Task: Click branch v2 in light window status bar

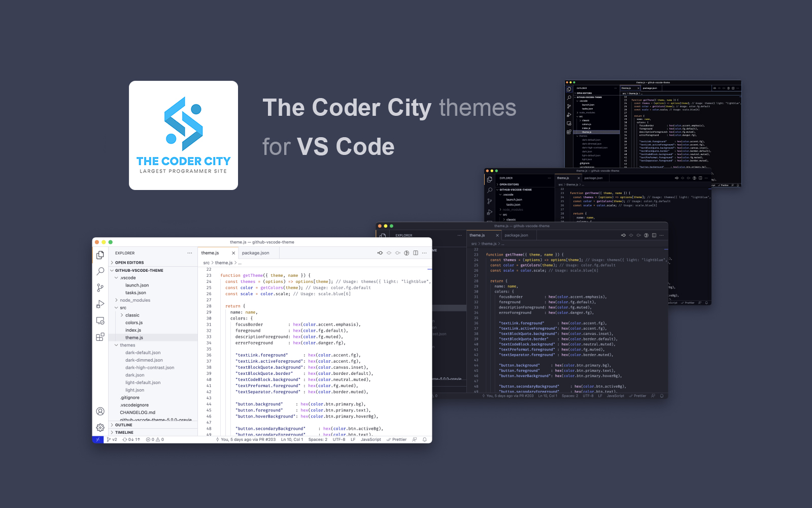Action: click(x=112, y=440)
